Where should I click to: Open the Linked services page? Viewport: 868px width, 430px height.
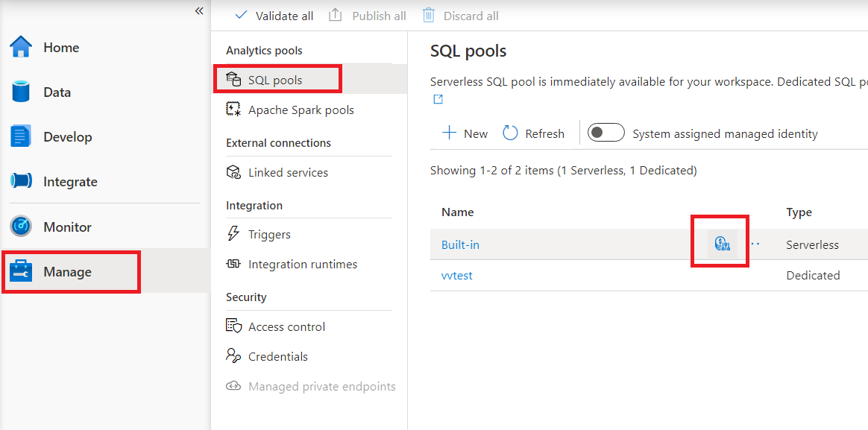coord(288,172)
